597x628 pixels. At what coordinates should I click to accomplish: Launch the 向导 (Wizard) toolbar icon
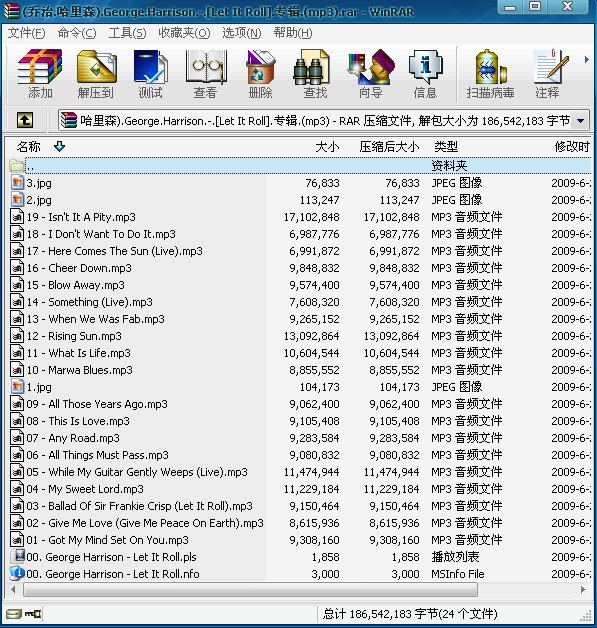tap(371, 67)
